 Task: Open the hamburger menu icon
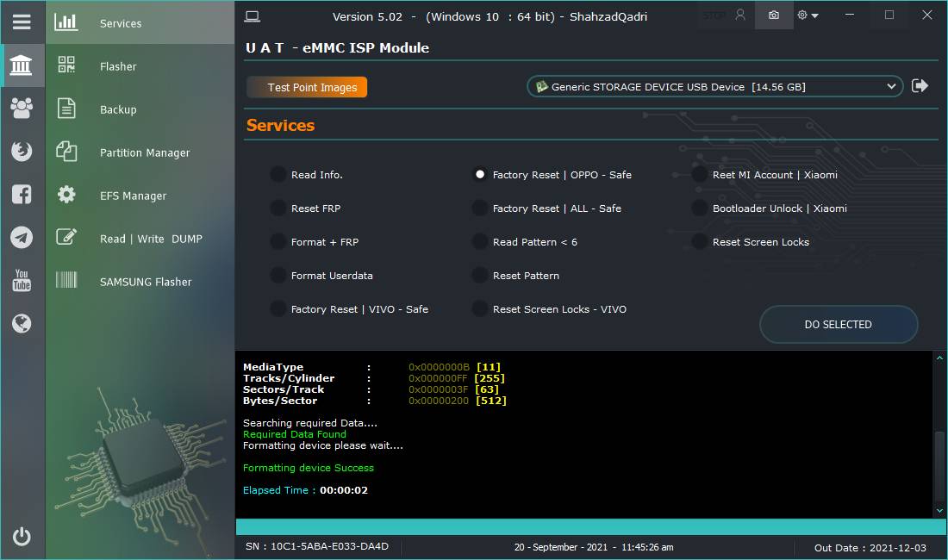click(22, 22)
